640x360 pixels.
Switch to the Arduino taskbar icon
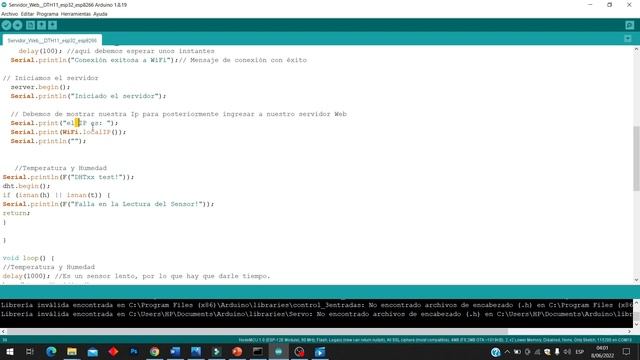(278, 351)
